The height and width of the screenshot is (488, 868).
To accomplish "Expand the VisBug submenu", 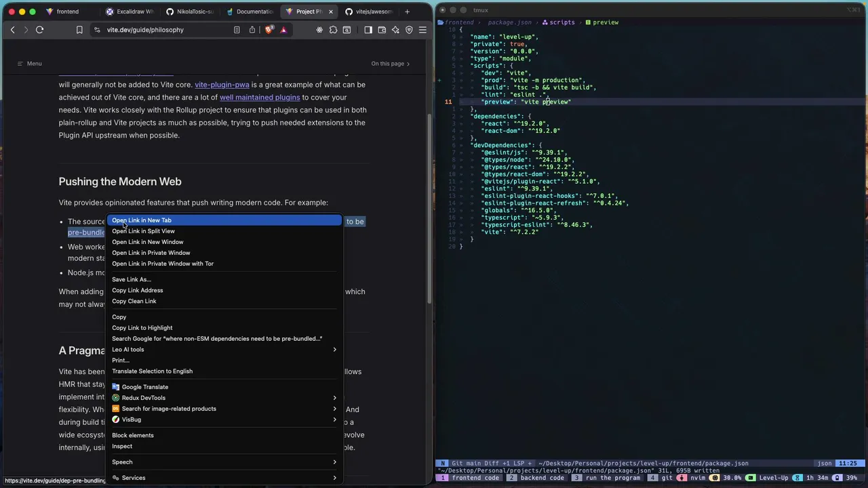I will click(x=225, y=420).
